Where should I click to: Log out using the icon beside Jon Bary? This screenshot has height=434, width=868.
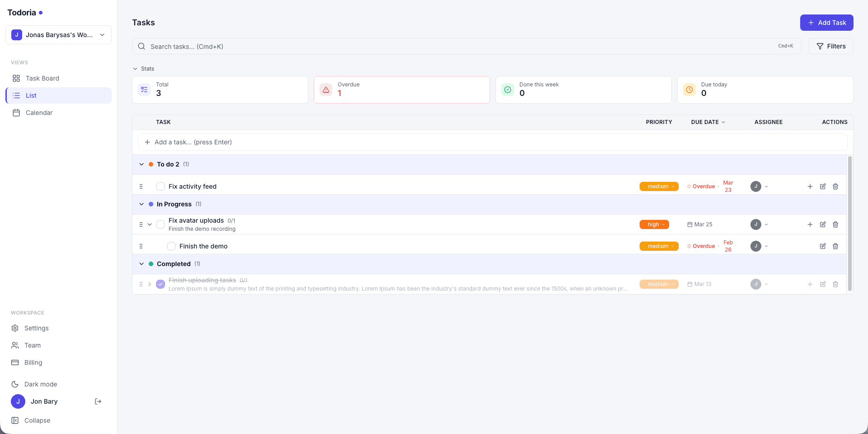98,401
